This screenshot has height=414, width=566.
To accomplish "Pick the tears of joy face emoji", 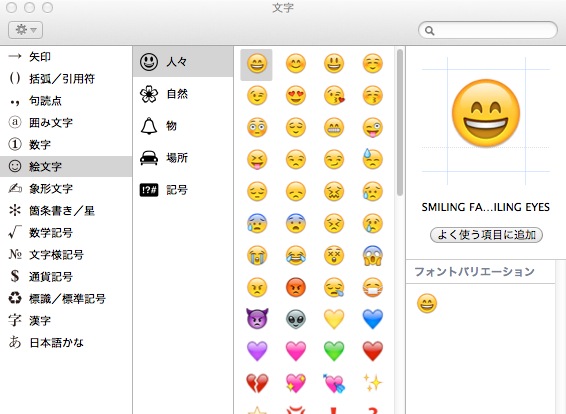I will pyautogui.click(x=296, y=255).
